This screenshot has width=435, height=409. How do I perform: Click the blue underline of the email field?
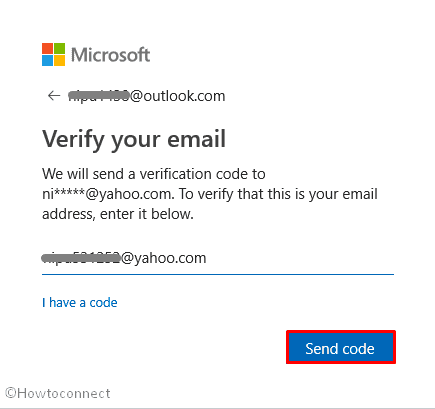coord(218,274)
